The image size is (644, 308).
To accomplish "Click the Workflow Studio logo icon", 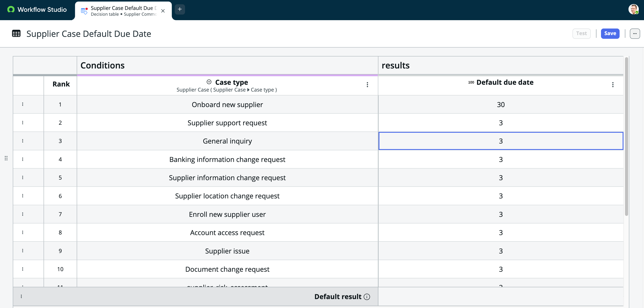I will click(x=11, y=10).
